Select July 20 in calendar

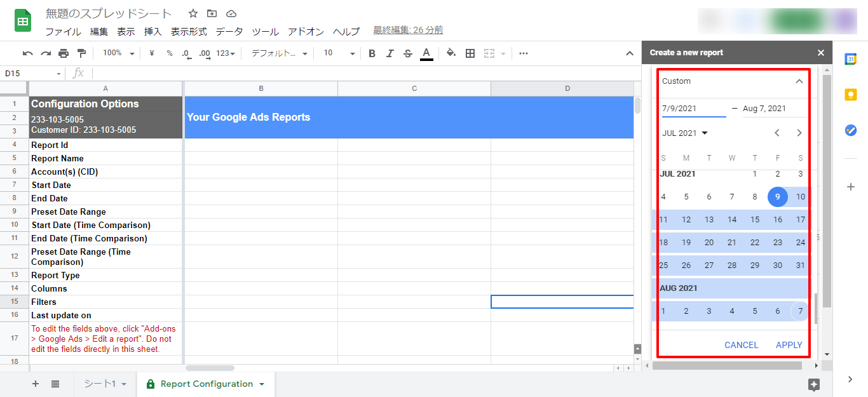(x=709, y=243)
